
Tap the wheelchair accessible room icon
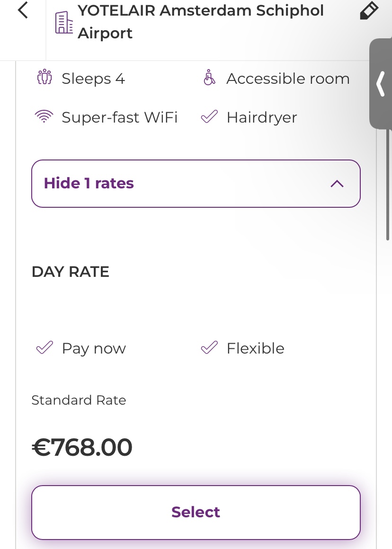coord(209,78)
